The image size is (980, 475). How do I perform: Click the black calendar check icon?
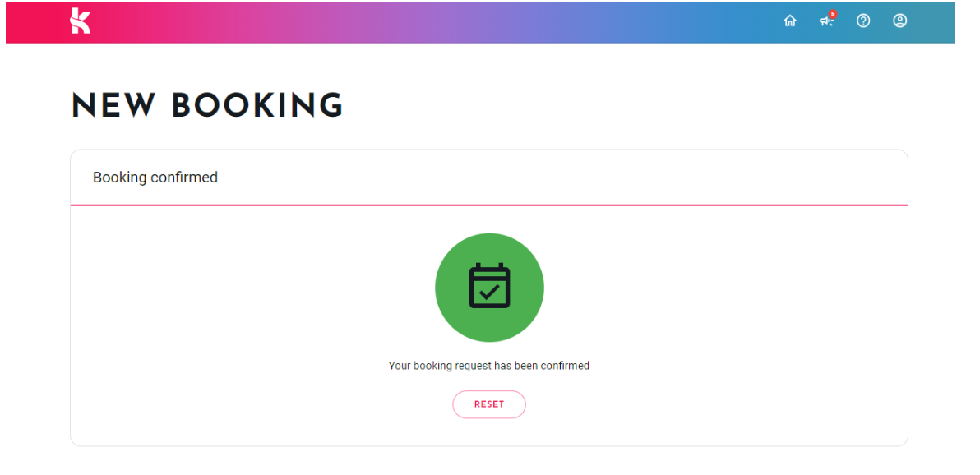tap(489, 286)
